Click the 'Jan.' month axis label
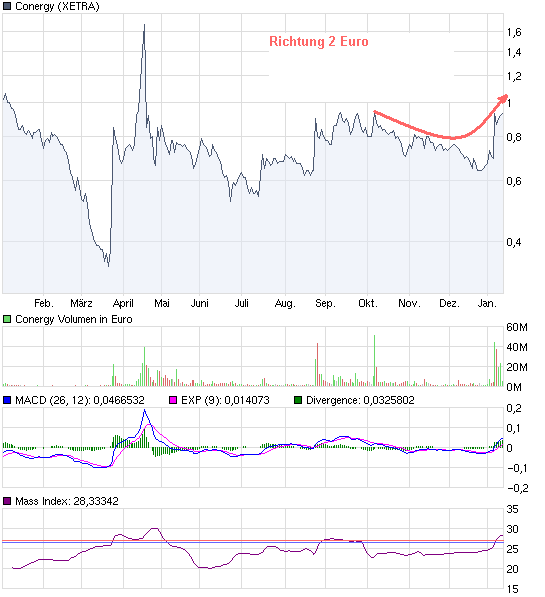This screenshot has width=545, height=597. [487, 303]
